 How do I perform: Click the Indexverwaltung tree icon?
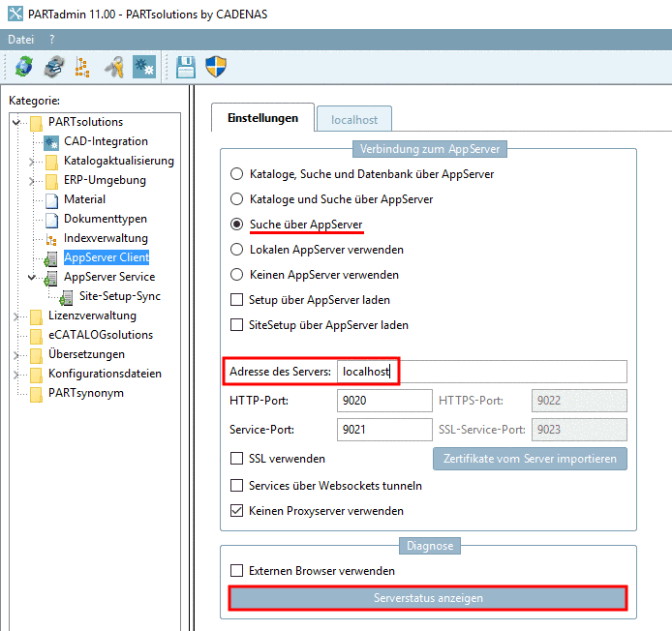pyautogui.click(x=51, y=239)
